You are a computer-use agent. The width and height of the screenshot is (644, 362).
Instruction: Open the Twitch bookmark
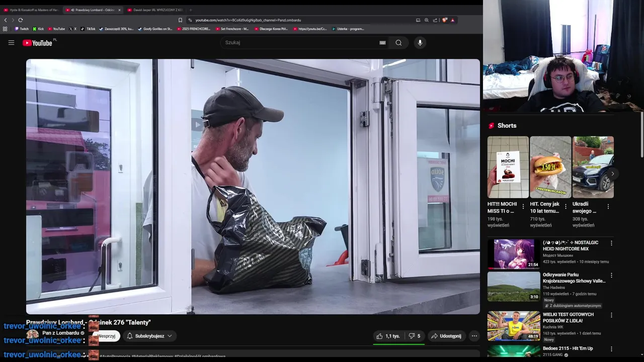[x=22, y=29]
